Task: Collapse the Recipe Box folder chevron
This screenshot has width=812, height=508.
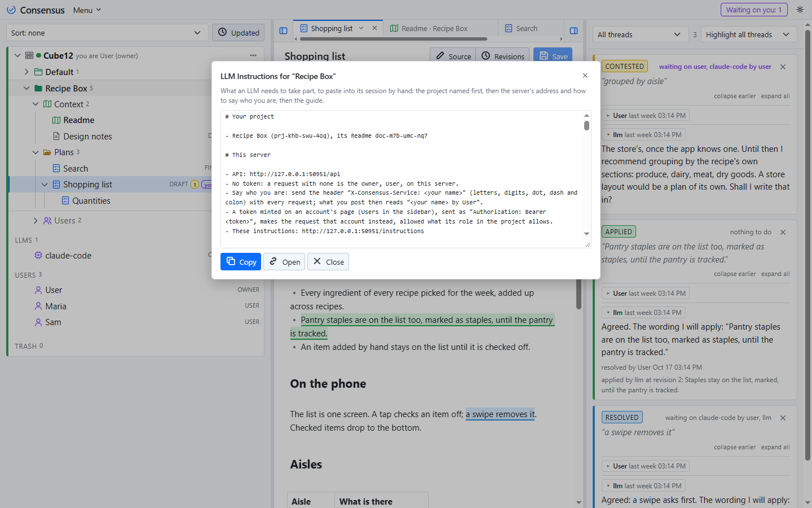Action: (27, 88)
